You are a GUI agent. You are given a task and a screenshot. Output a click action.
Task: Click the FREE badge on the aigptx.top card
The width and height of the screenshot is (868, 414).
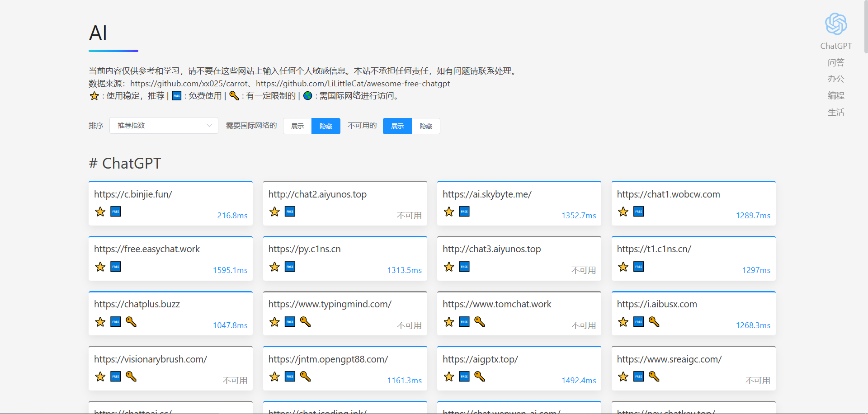coord(464,376)
